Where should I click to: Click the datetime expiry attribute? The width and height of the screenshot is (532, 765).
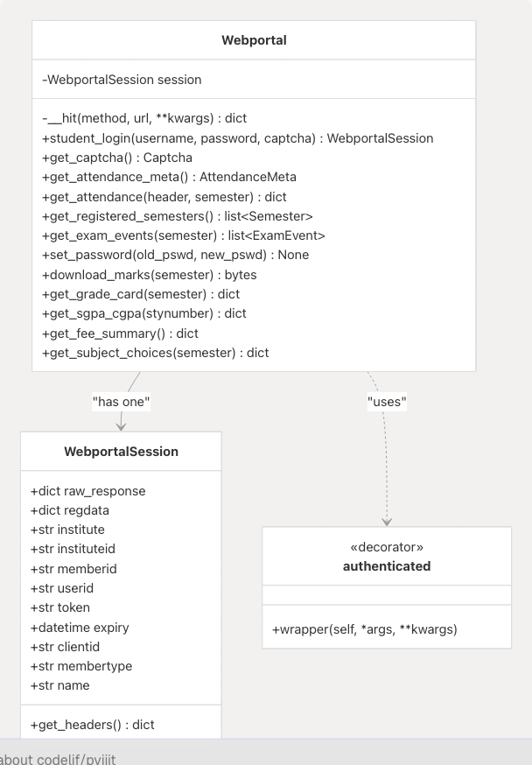click(x=80, y=627)
